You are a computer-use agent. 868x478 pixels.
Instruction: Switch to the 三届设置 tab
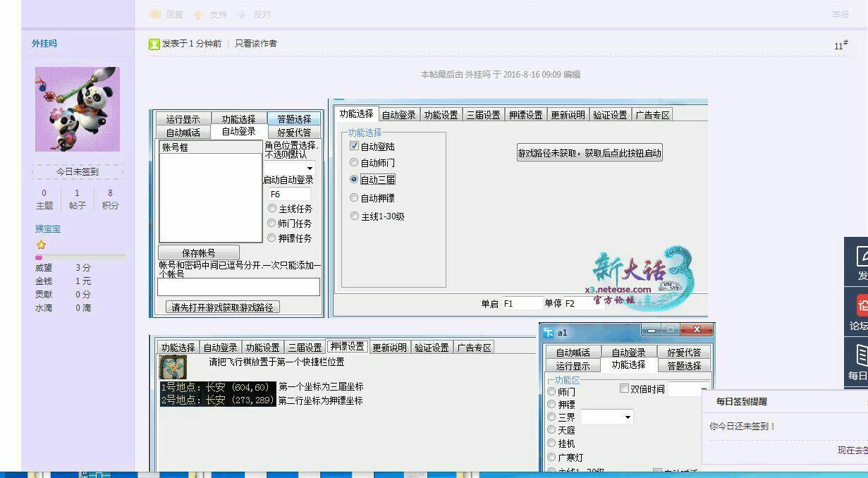pyautogui.click(x=483, y=115)
